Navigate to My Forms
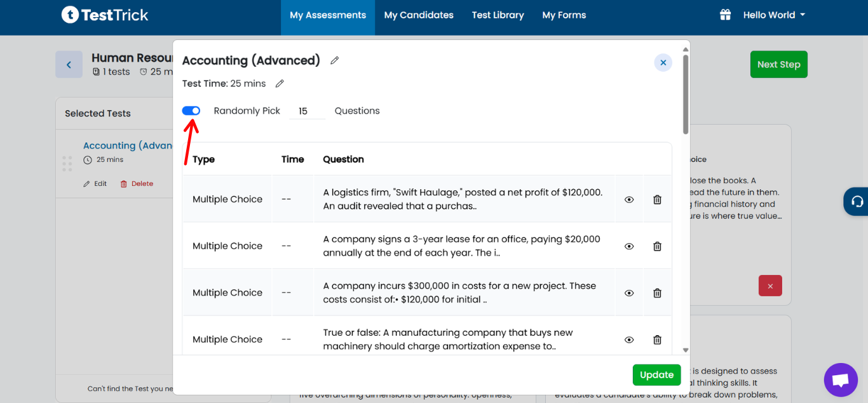 564,15
